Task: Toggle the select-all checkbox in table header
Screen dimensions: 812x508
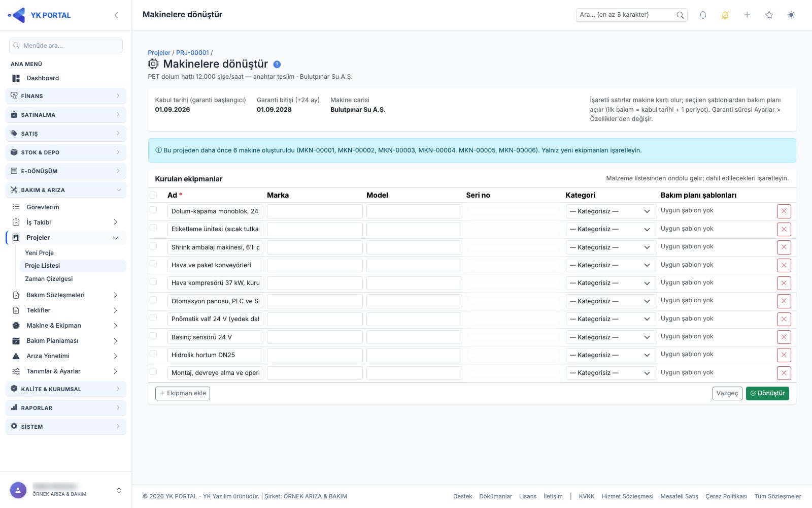Action: coord(153,195)
